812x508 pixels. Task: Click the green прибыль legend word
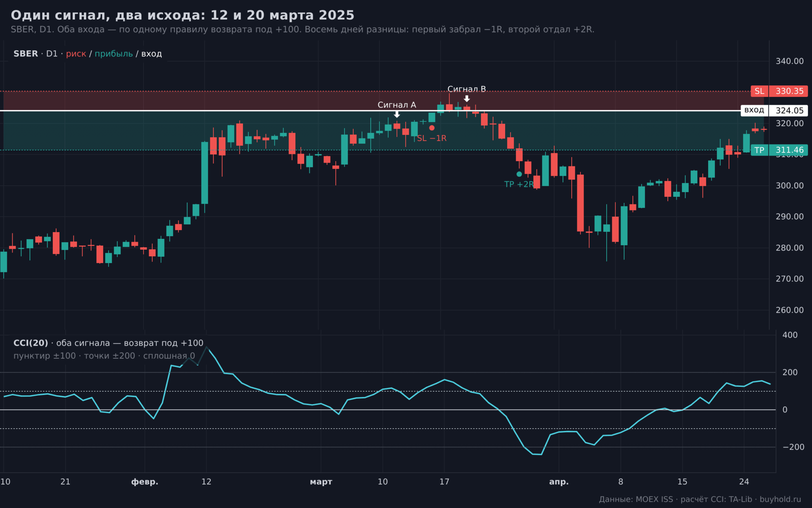[113, 54]
